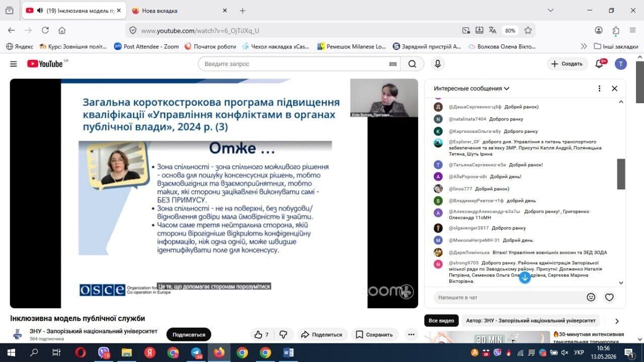Open Windows Start menu
The height and width of the screenshot is (362, 644).
tap(11, 352)
